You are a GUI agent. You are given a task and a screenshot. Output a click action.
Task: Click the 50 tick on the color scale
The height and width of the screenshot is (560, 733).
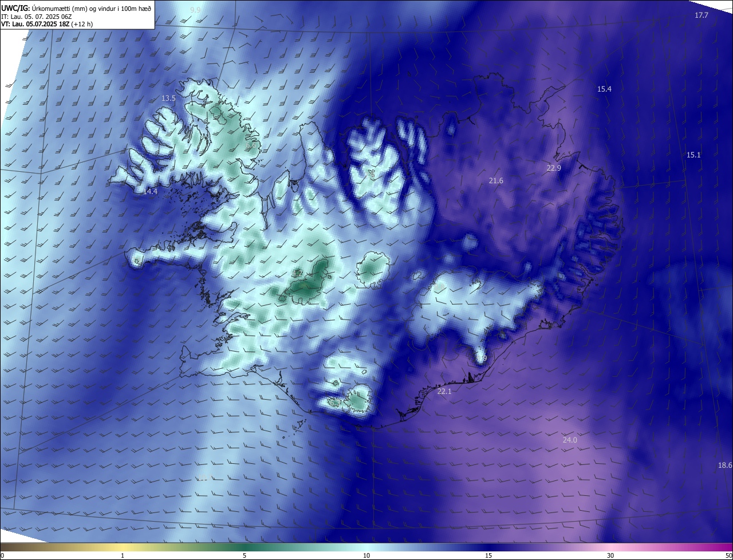coord(728,555)
